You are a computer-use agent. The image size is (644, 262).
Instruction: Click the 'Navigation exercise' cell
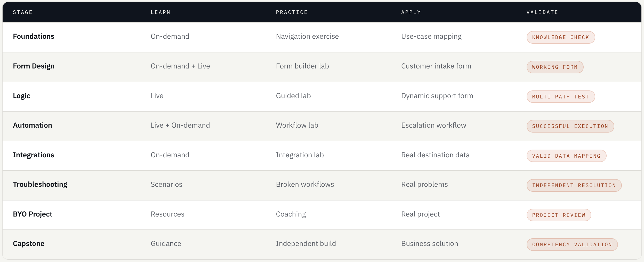point(307,36)
